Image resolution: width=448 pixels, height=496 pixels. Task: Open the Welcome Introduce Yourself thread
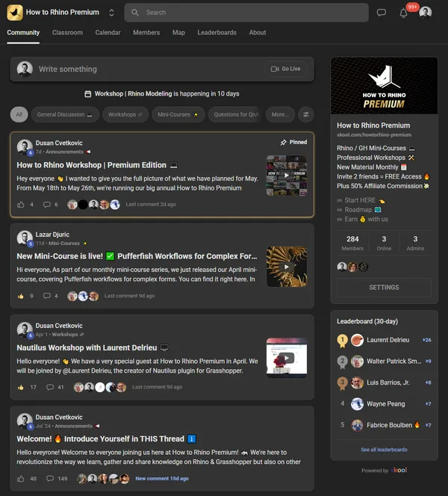pyautogui.click(x=107, y=438)
